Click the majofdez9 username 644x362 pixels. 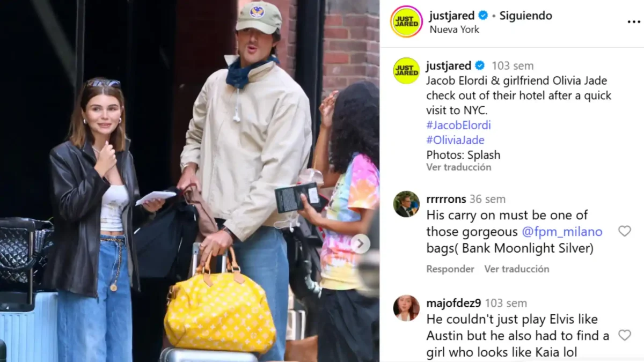tap(453, 304)
